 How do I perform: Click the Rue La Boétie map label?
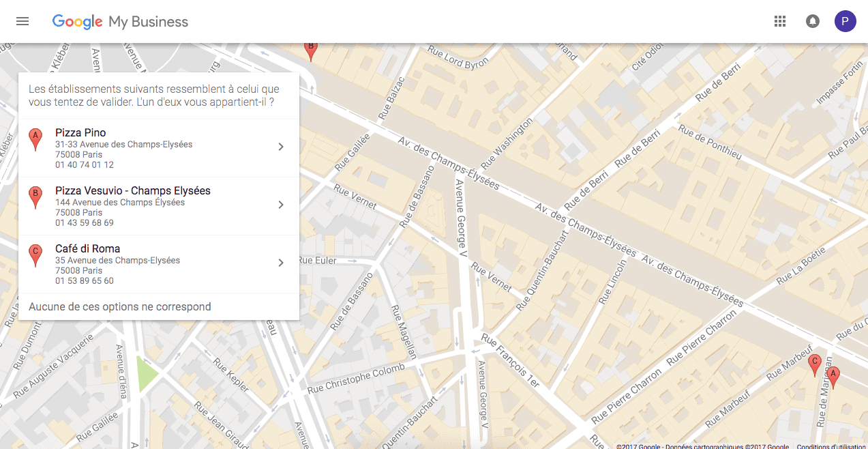coord(801,267)
